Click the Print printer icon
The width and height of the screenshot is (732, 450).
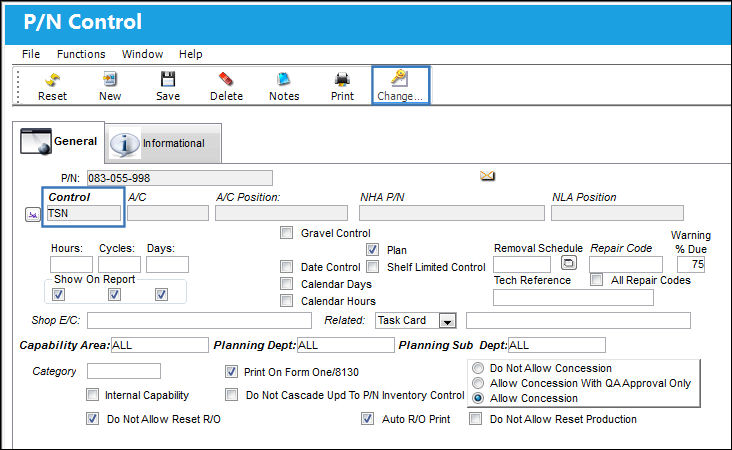coord(342,79)
